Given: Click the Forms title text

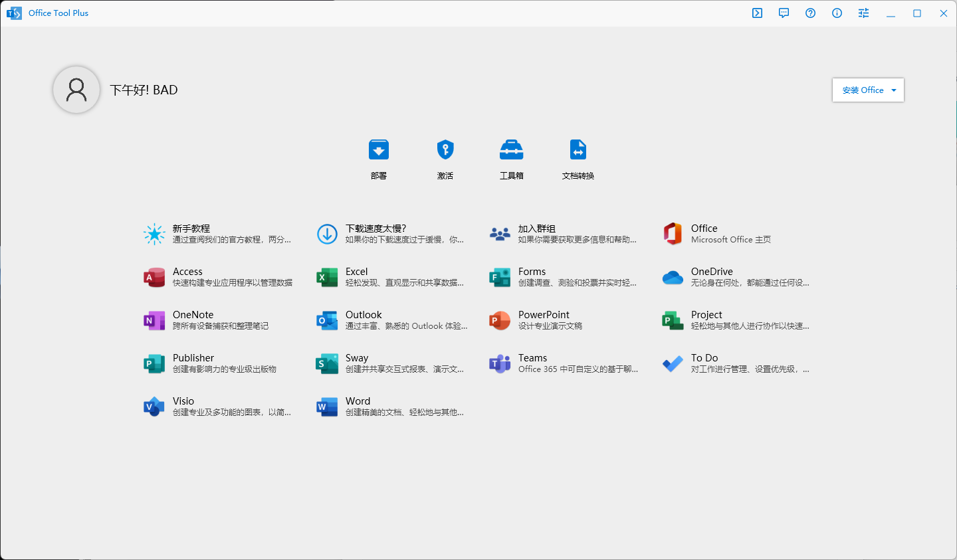Looking at the screenshot, I should click(532, 272).
